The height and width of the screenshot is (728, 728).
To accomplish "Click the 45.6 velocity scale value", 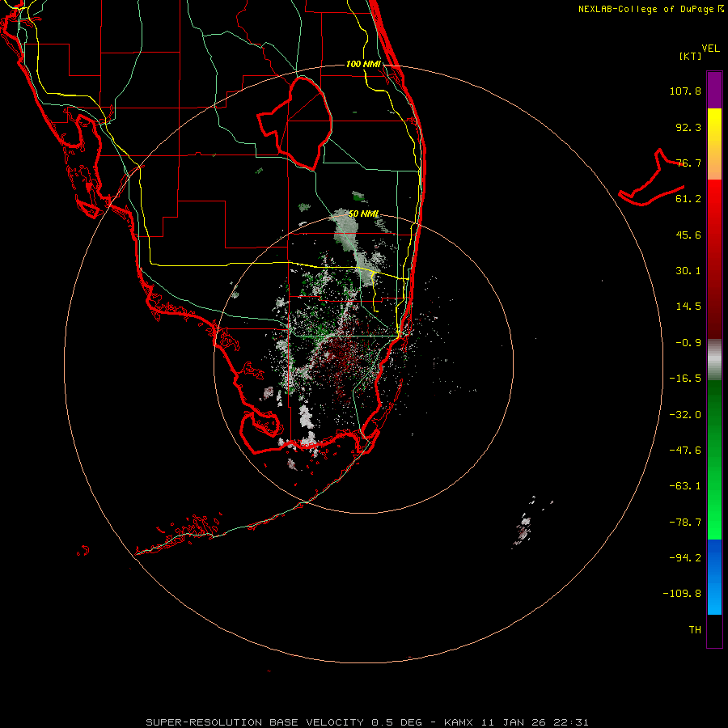I will tap(688, 235).
